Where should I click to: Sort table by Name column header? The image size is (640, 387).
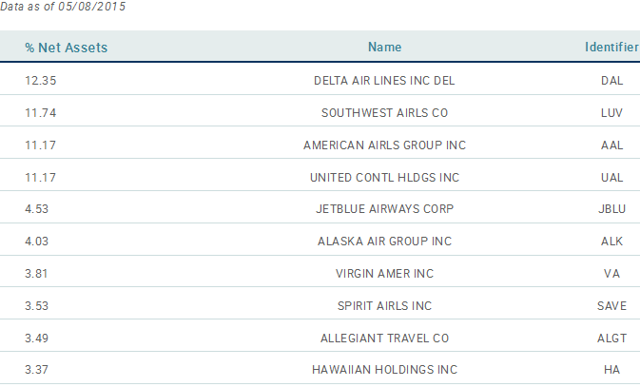[384, 47]
